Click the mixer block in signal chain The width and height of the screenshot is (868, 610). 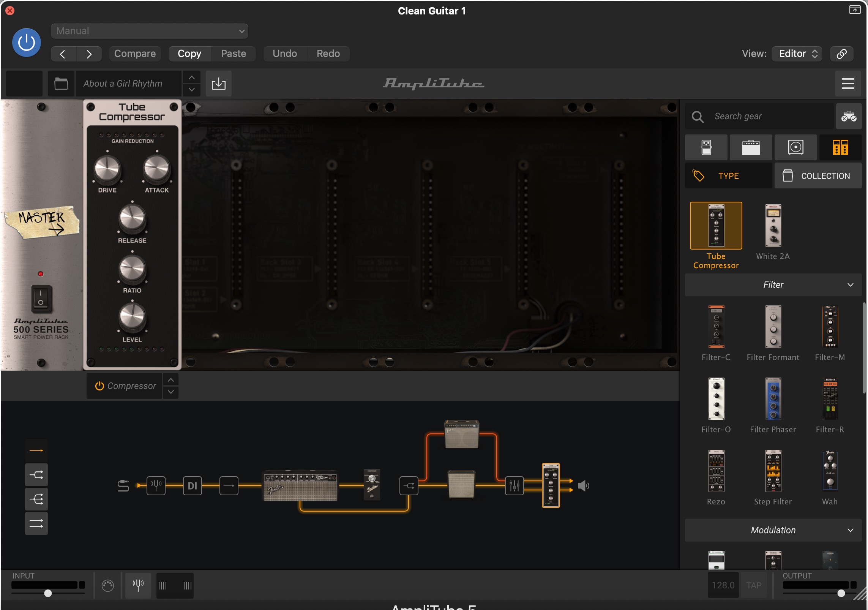pos(514,485)
